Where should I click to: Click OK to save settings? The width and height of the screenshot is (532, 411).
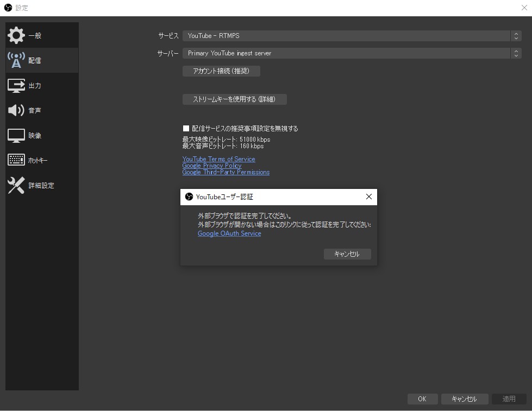pyautogui.click(x=422, y=399)
